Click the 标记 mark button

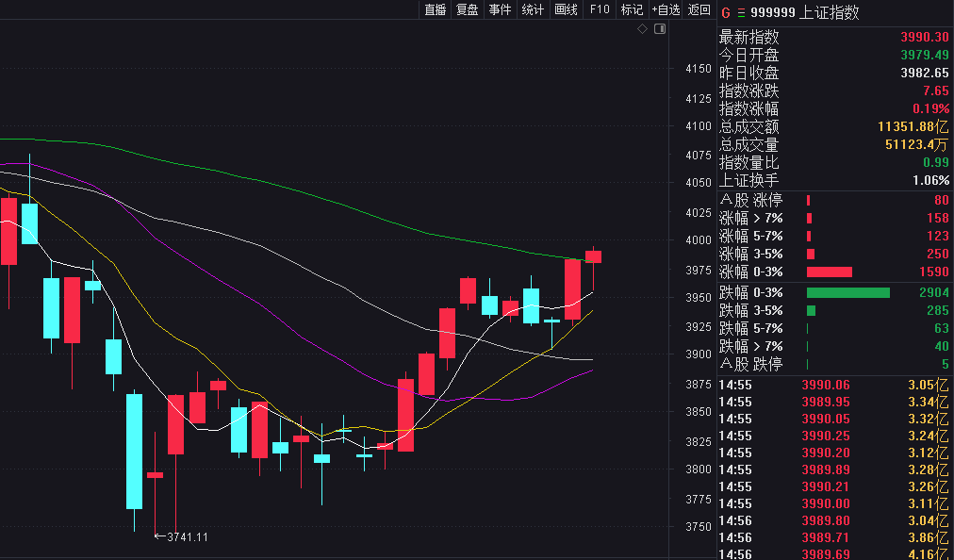click(x=632, y=9)
